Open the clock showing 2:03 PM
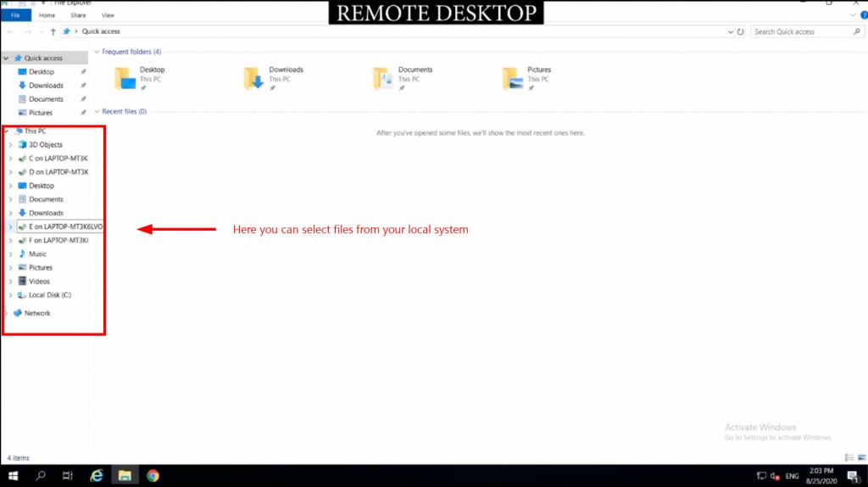The image size is (868, 487). (x=821, y=476)
